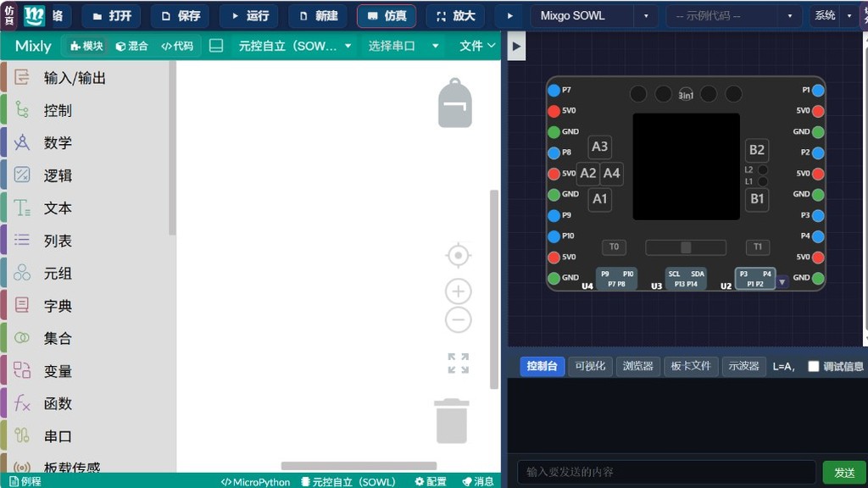Click the 输入要发送的内容 input field
The image size is (868, 488).
(x=666, y=472)
